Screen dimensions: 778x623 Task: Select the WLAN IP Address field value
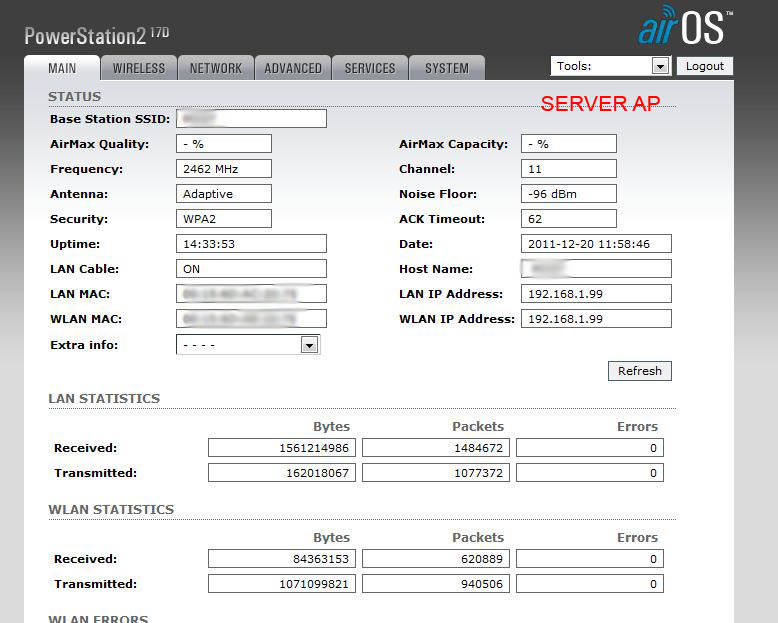596,318
